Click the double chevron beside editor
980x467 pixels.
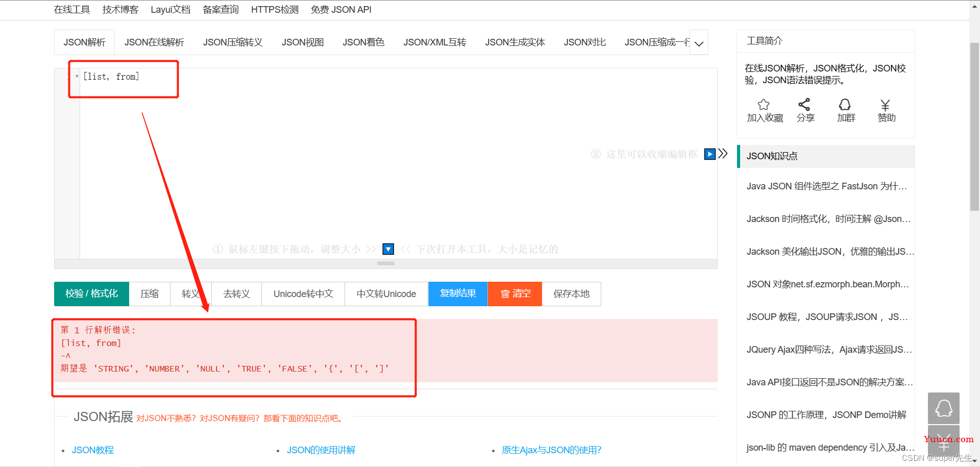coord(723,154)
